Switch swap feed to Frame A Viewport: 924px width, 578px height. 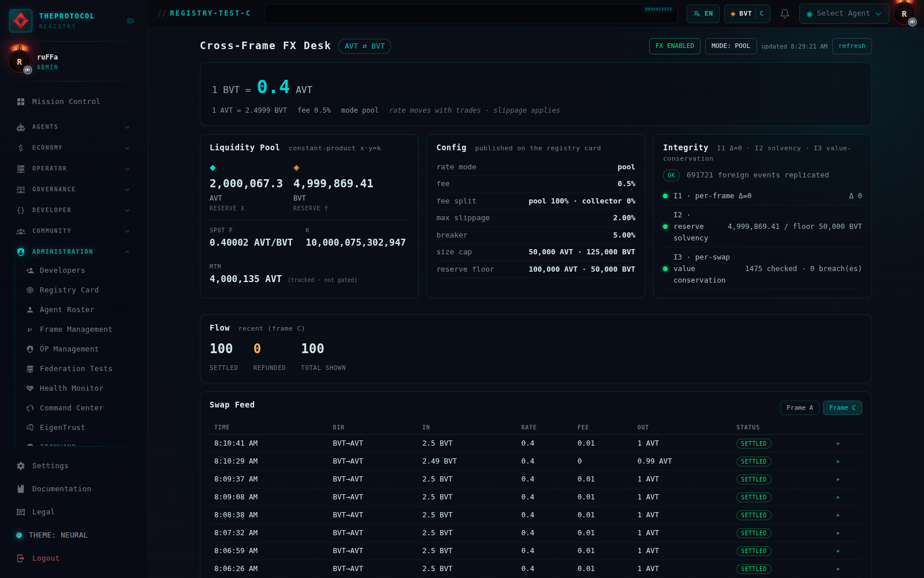tap(800, 408)
